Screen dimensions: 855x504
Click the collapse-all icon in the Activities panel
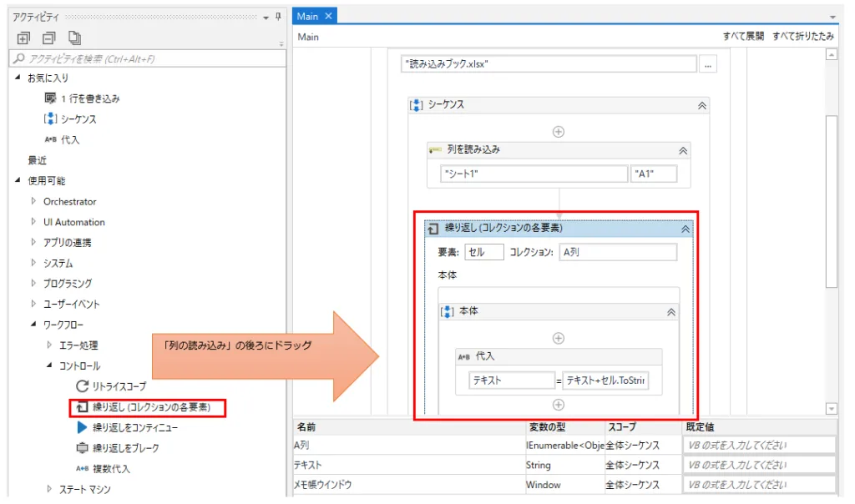49,38
